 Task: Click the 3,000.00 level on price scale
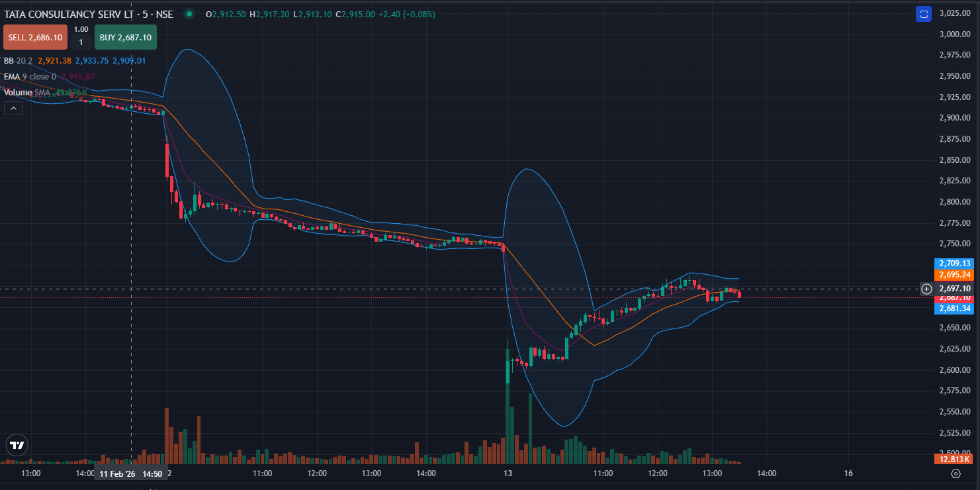(954, 34)
